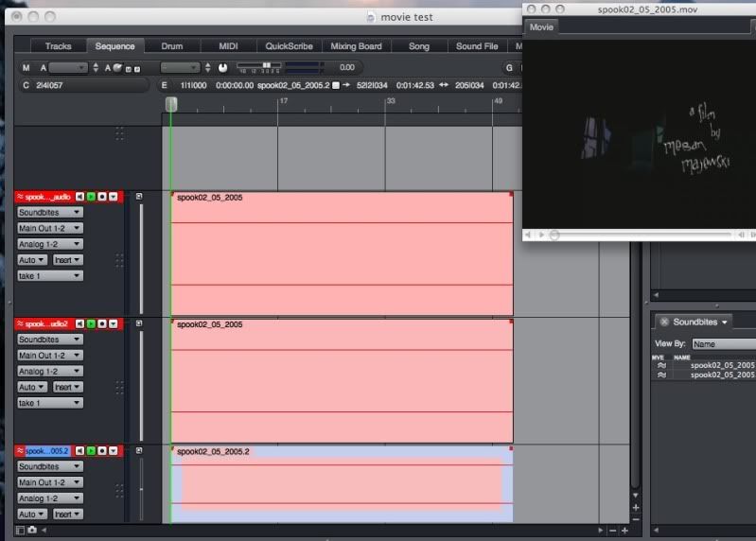Record-arm the spook...005.2 track
The image size is (756, 541).
pos(102,451)
